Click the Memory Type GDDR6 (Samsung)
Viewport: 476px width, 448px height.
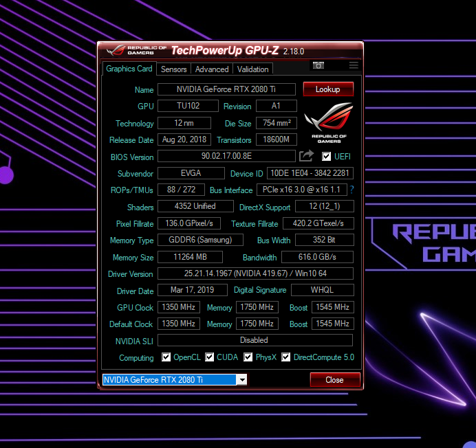click(200, 240)
